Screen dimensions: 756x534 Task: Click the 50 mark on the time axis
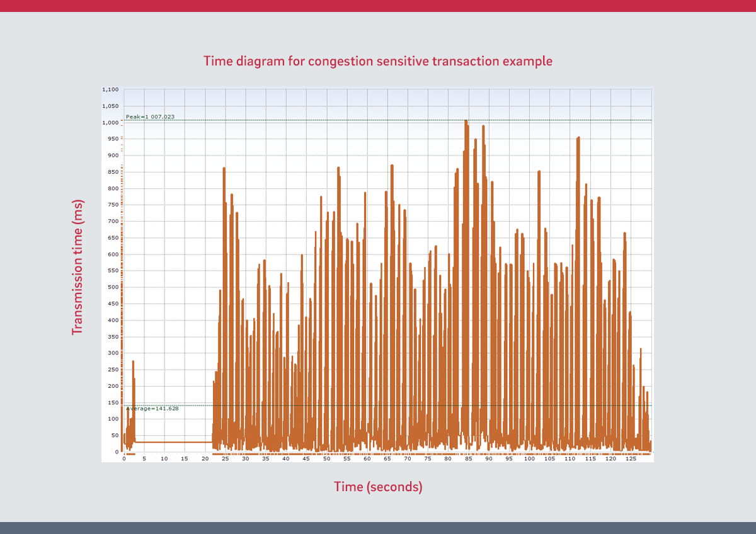pos(326,459)
